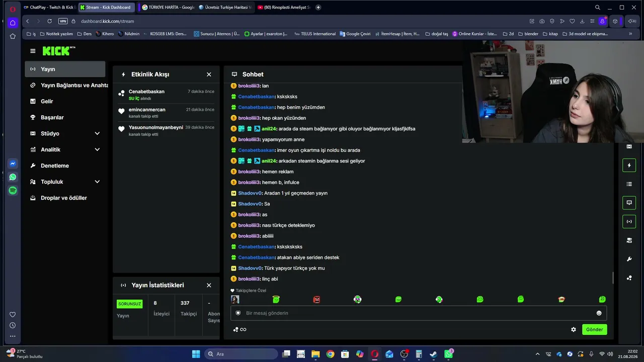Image resolution: width=644 pixels, height=362 pixels.
Task: Open the blender bookmark folder
Action: pyautogui.click(x=528, y=34)
